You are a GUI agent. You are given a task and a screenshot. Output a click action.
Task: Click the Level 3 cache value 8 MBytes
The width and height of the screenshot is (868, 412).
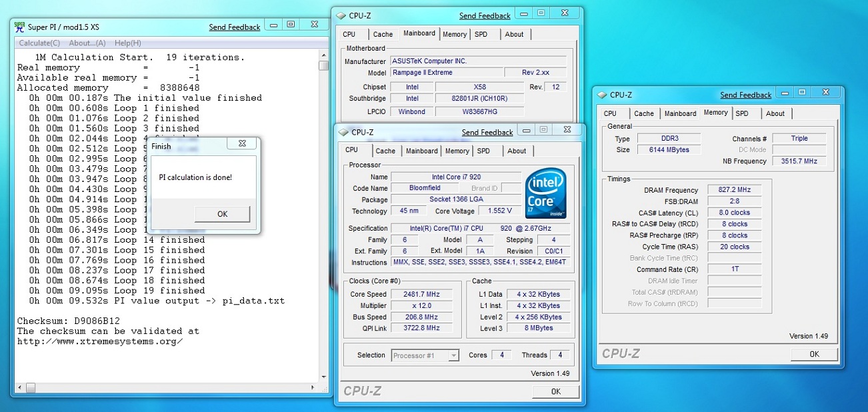(538, 328)
